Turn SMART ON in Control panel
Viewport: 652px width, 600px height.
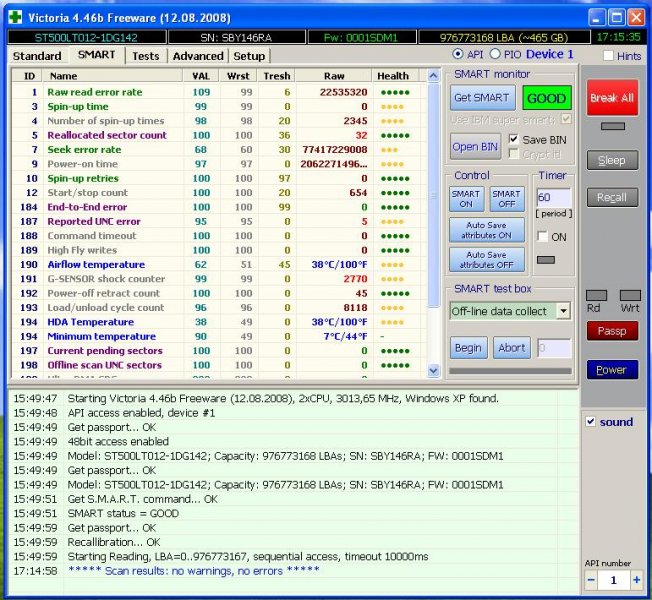point(466,199)
